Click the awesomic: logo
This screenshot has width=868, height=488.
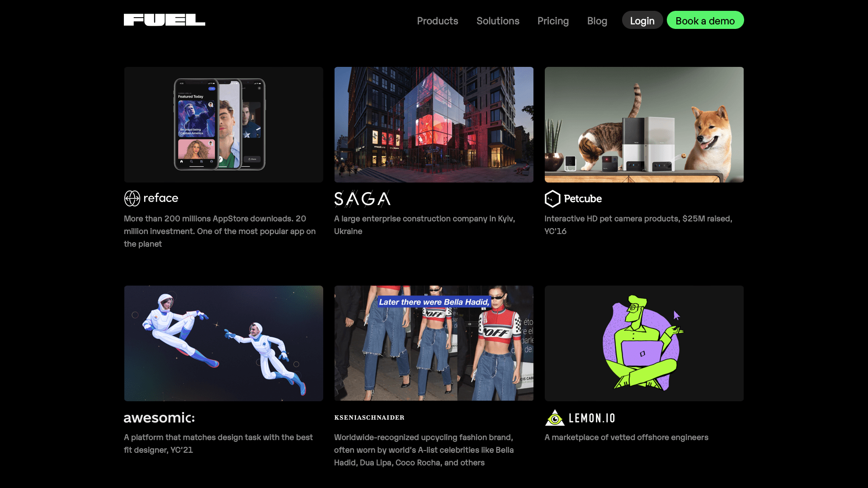(159, 418)
